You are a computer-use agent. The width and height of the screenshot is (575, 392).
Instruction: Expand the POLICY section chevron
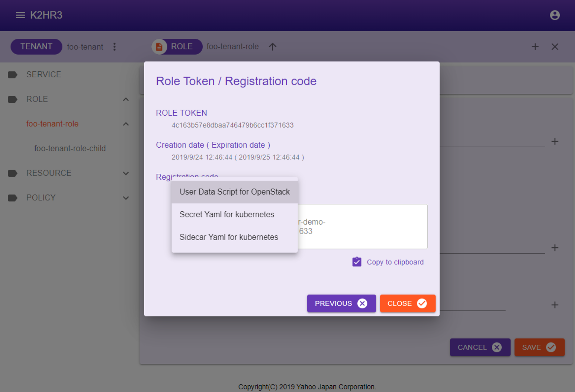126,198
